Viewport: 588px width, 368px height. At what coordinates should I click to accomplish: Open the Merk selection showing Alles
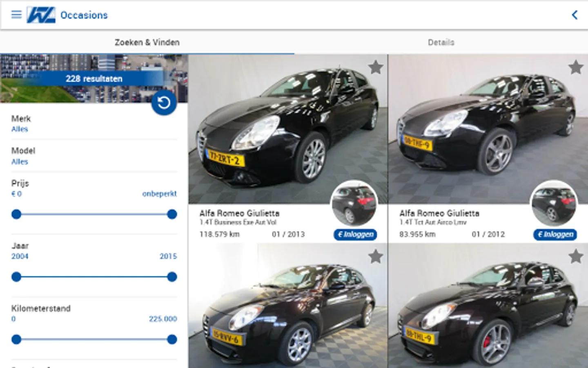[94, 124]
